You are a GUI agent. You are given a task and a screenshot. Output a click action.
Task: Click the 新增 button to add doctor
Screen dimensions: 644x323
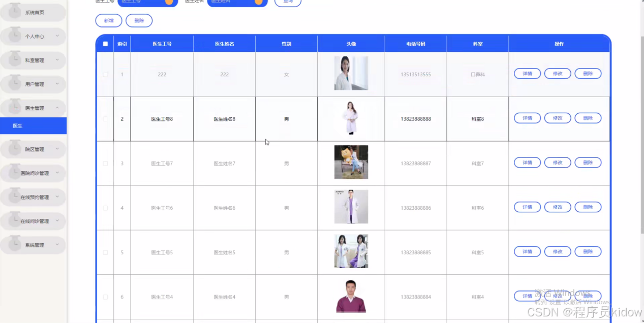[108, 20]
